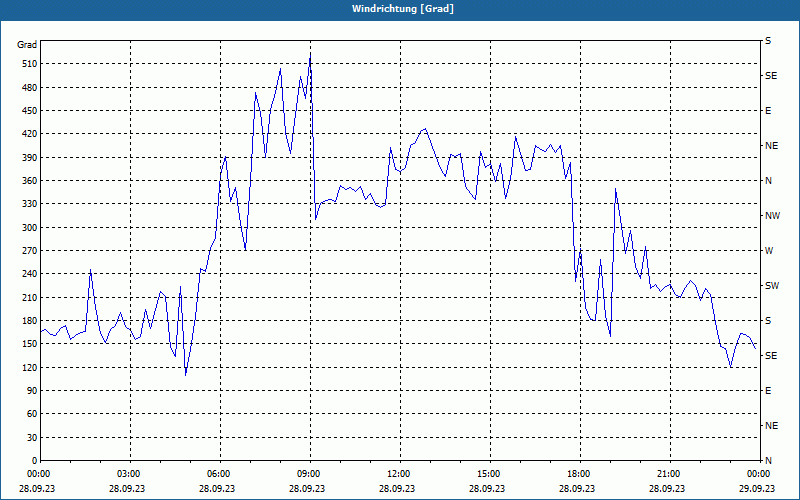Click the 450 tick label on the left axis
This screenshot has width=800, height=500.
point(30,111)
